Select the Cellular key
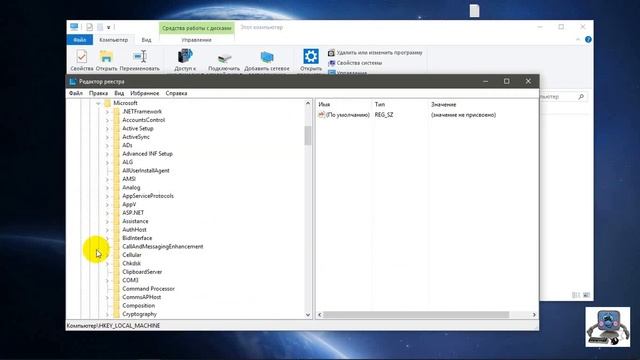640x360 pixels. [131, 255]
